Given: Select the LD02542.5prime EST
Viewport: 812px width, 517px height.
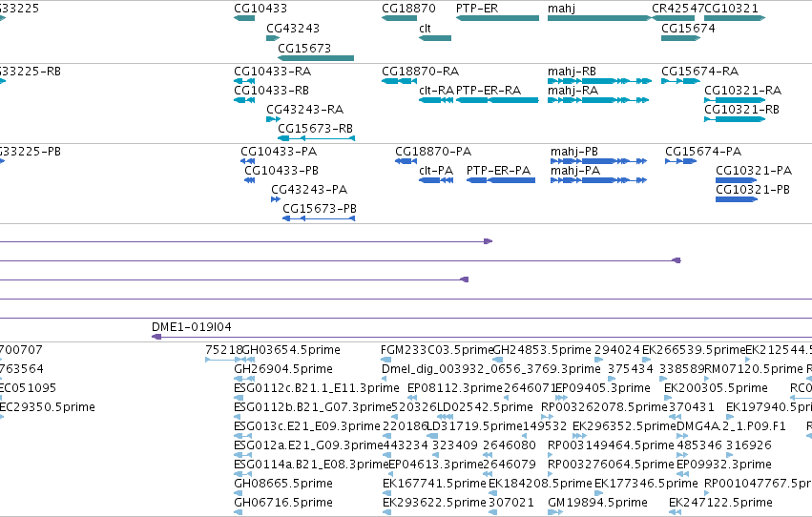Looking at the screenshot, I should [443, 417].
